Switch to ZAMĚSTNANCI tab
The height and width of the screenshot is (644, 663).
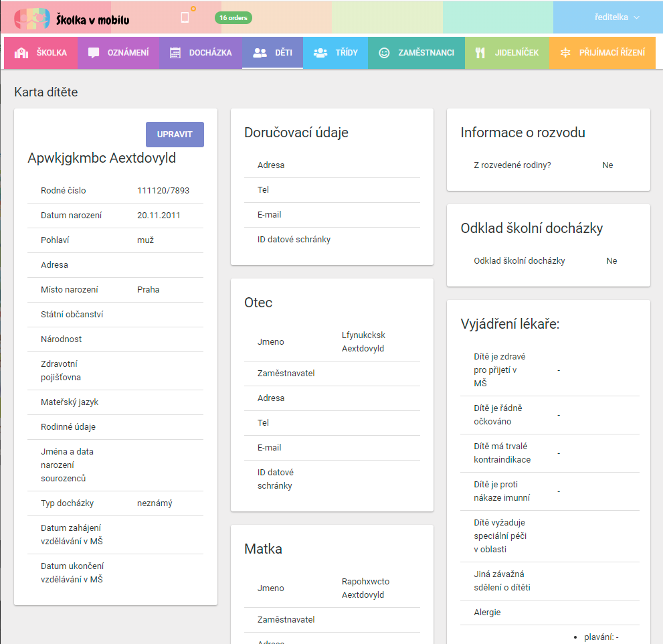tap(417, 53)
